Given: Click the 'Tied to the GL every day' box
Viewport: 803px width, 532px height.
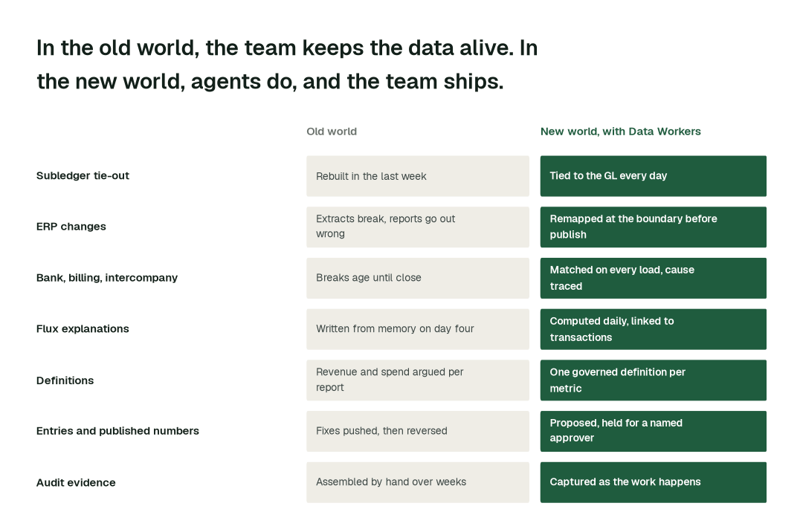Looking at the screenshot, I should [x=653, y=176].
